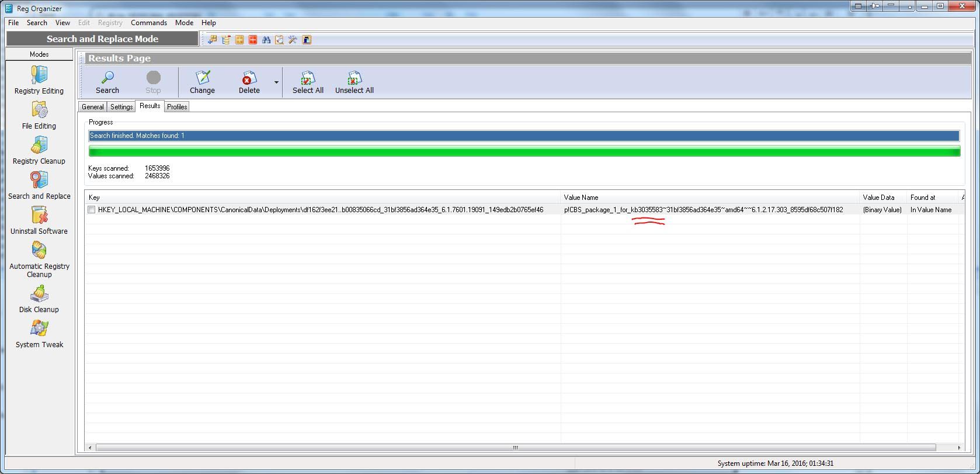Expand the Delete button dropdown arrow
Image resolution: width=980 pixels, height=474 pixels.
click(276, 82)
